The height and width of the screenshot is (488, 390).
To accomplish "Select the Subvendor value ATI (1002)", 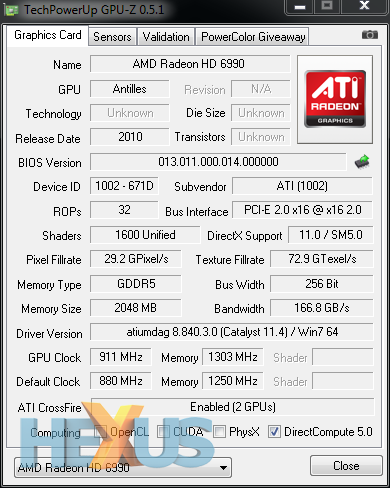I will point(302,186).
